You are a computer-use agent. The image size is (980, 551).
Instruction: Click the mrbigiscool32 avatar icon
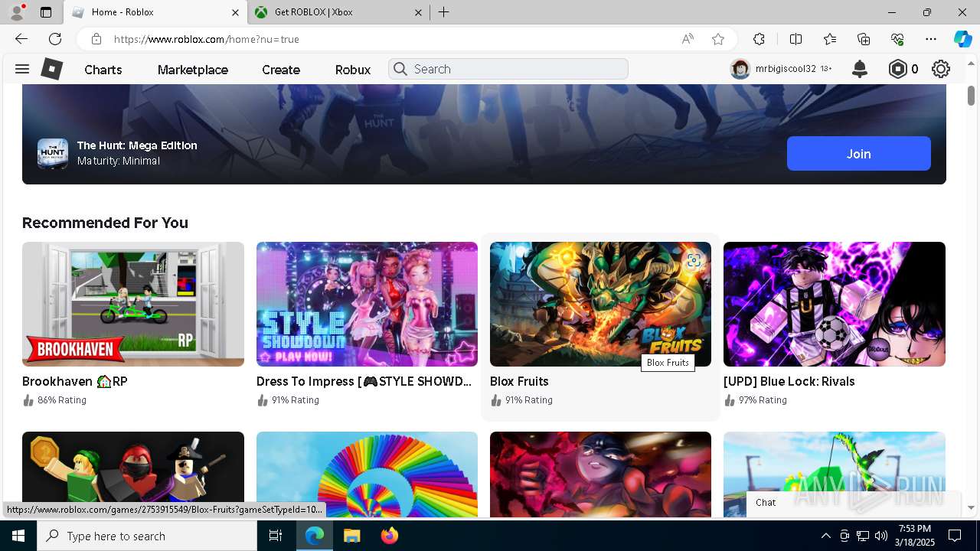[740, 69]
